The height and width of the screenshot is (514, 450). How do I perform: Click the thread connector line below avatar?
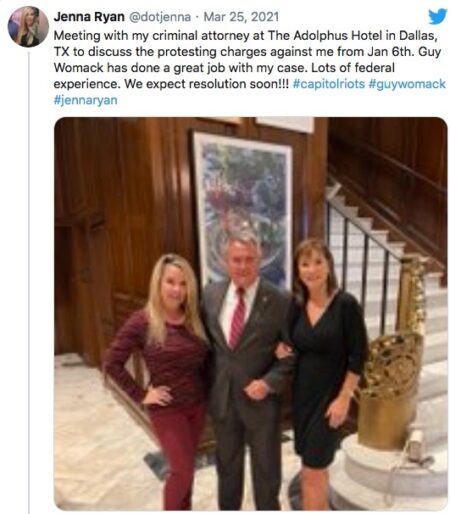click(29, 282)
